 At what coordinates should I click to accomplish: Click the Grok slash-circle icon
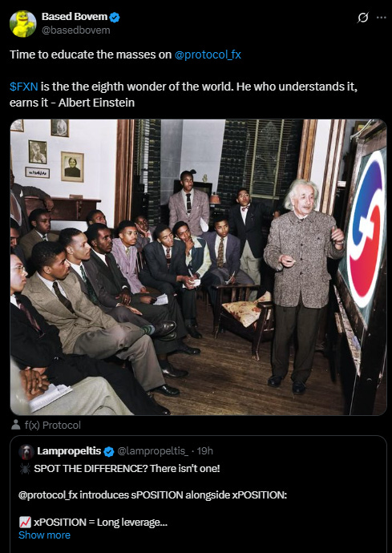362,18
